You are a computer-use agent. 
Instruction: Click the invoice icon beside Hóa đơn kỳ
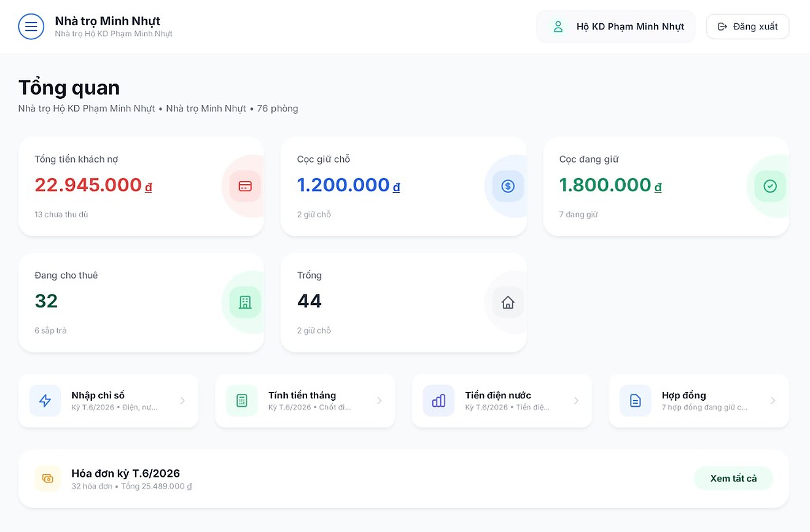coord(47,479)
